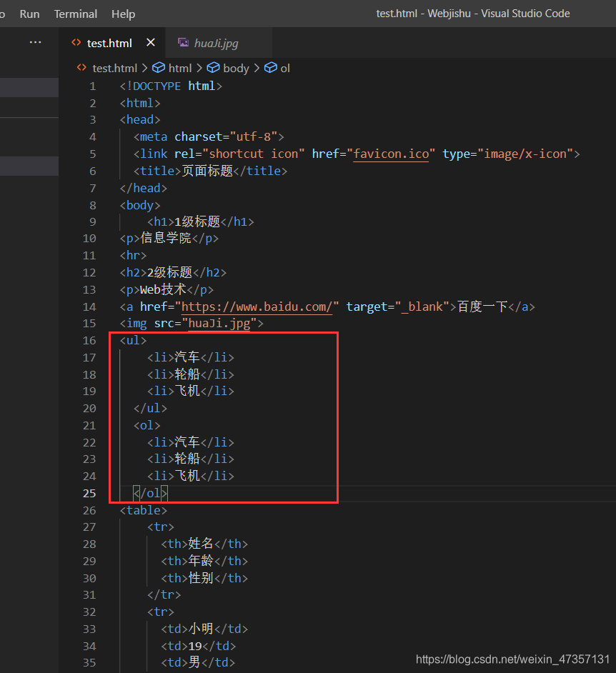Click the <title>页面标题</title> line
616x673 pixels.
pos(210,171)
